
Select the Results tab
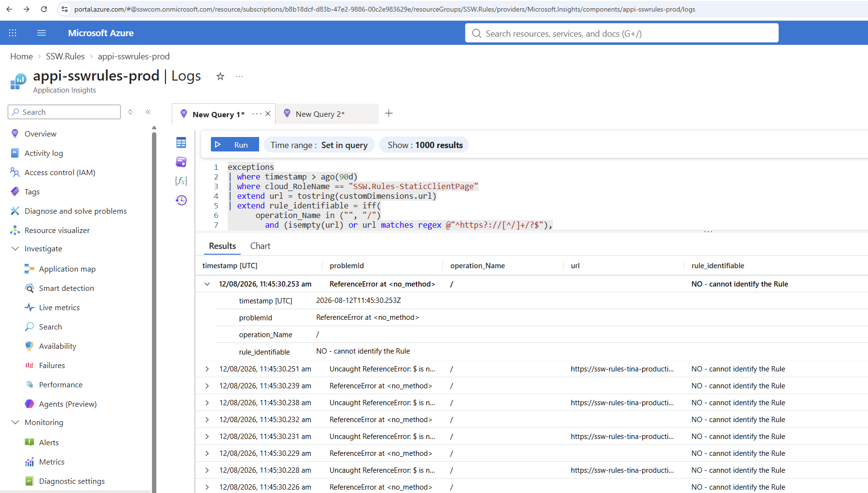222,246
